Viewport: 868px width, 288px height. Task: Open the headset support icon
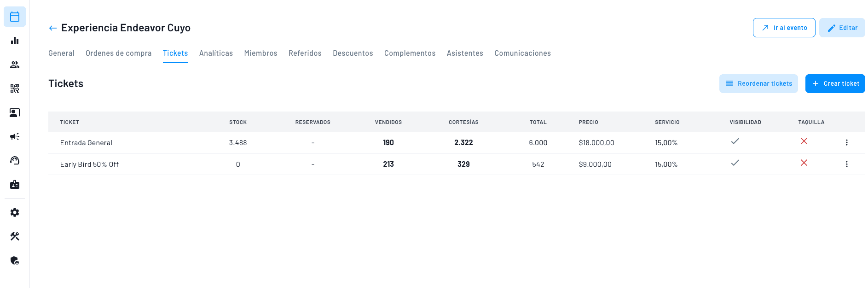pos(15,160)
